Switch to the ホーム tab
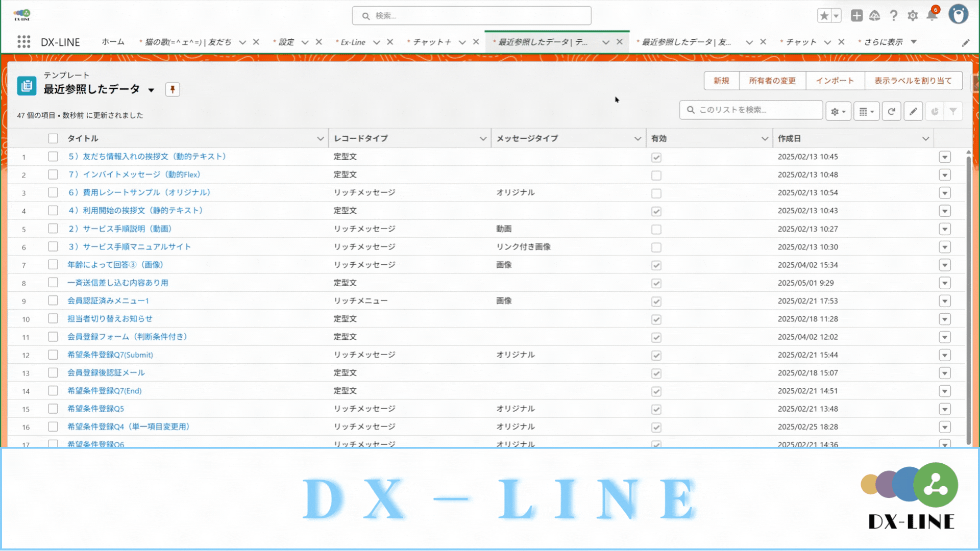 click(113, 42)
